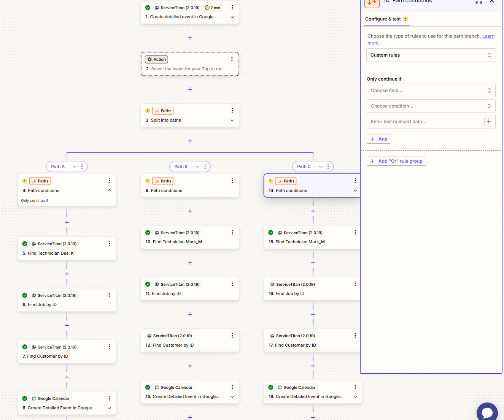The width and height of the screenshot is (504, 420).
Task: Expand step 1 Create detailed event chevron
Action: click(232, 17)
